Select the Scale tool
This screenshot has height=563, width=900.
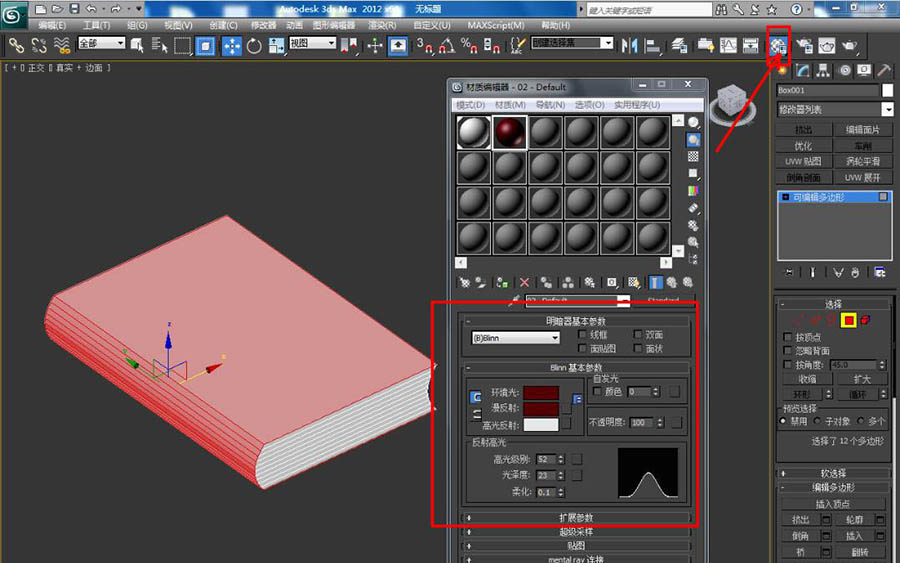pyautogui.click(x=276, y=45)
